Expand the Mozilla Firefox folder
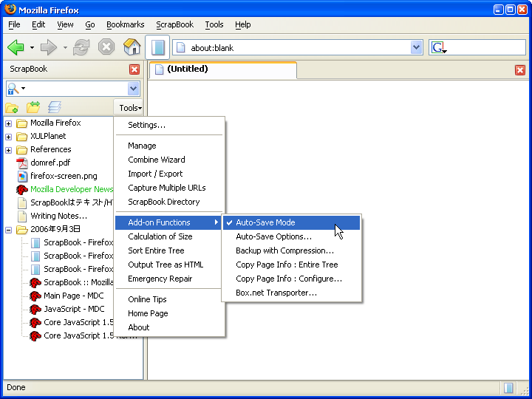This screenshot has height=399, width=532. 9,124
